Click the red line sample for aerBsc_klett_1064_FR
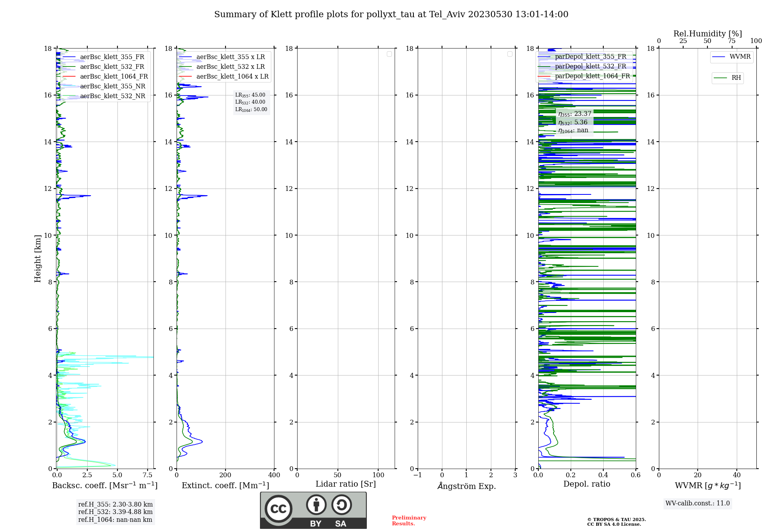 (69, 77)
